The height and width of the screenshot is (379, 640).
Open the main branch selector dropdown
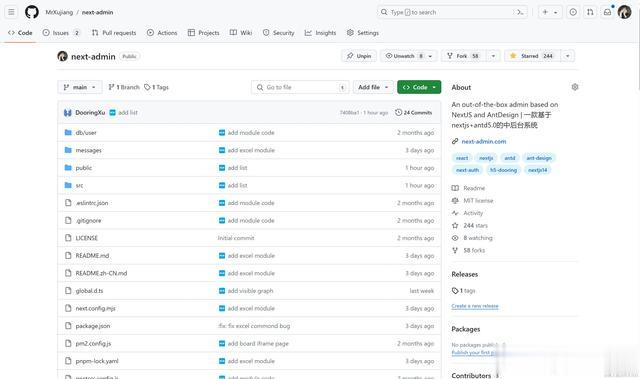80,87
